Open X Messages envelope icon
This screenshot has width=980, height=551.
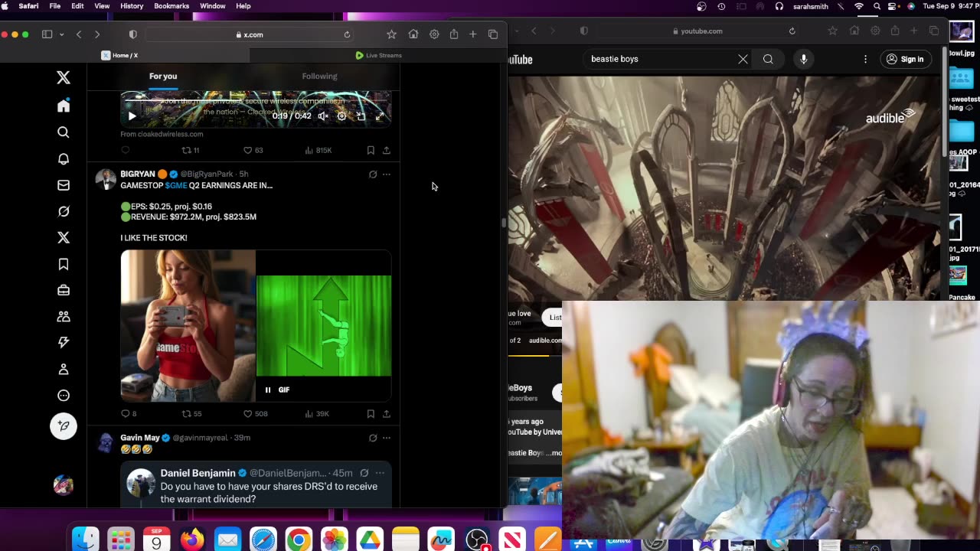point(64,185)
